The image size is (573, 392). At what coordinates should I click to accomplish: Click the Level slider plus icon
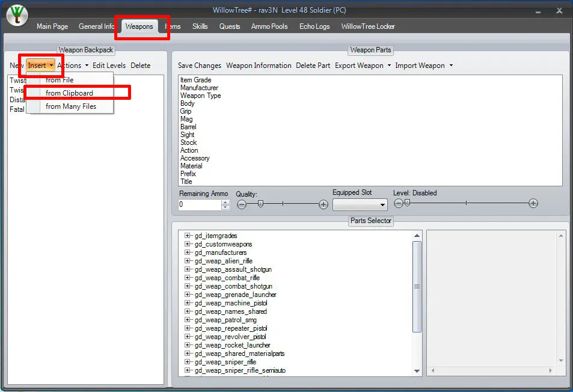coord(533,204)
